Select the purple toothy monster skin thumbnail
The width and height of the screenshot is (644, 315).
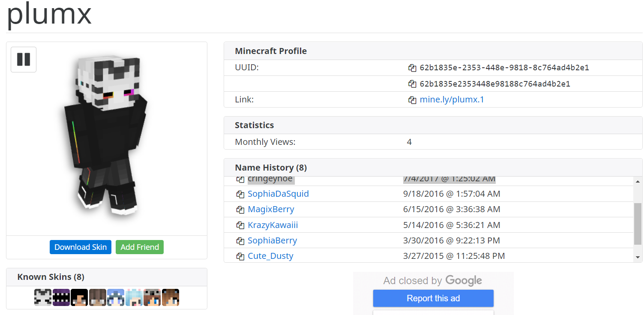click(61, 297)
